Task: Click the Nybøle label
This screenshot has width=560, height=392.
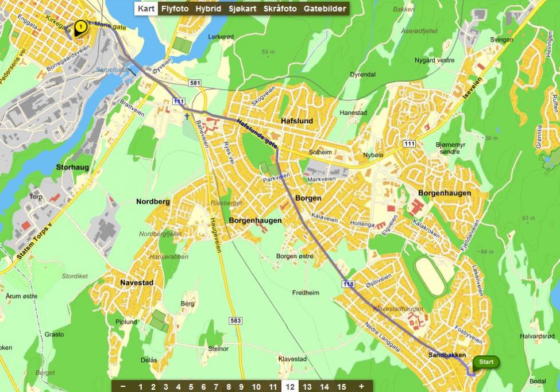Action: (x=373, y=156)
